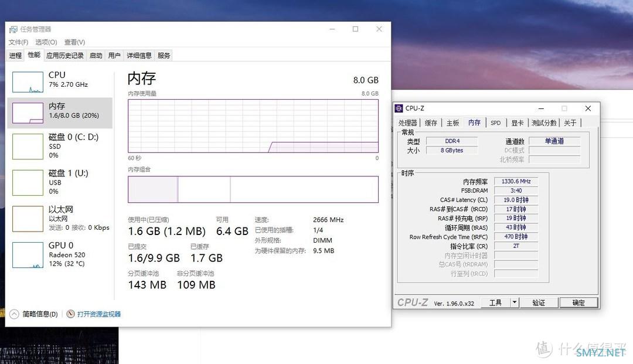Screen dimensions: 633x364
Task: Click the 内存组合 composition bar
Action: (x=253, y=189)
